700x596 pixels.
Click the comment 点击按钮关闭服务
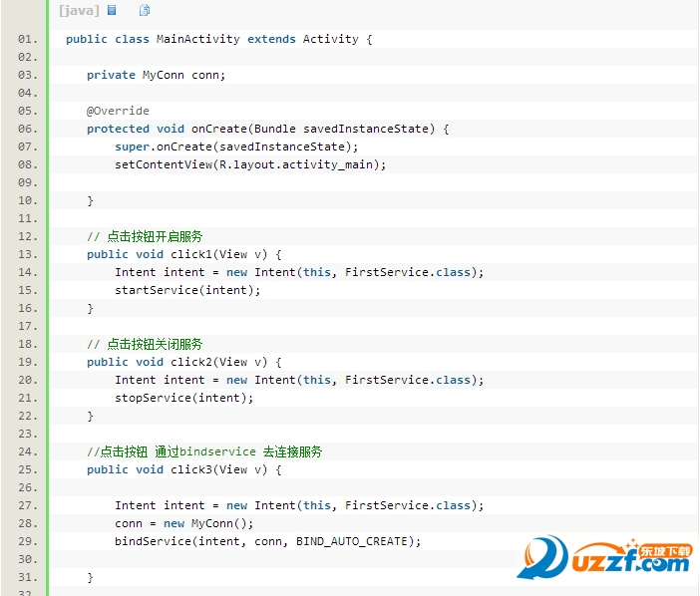(x=145, y=344)
